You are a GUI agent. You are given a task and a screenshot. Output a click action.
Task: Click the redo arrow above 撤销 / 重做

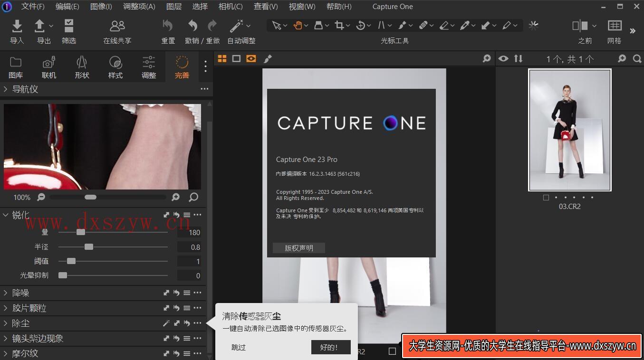coord(212,26)
